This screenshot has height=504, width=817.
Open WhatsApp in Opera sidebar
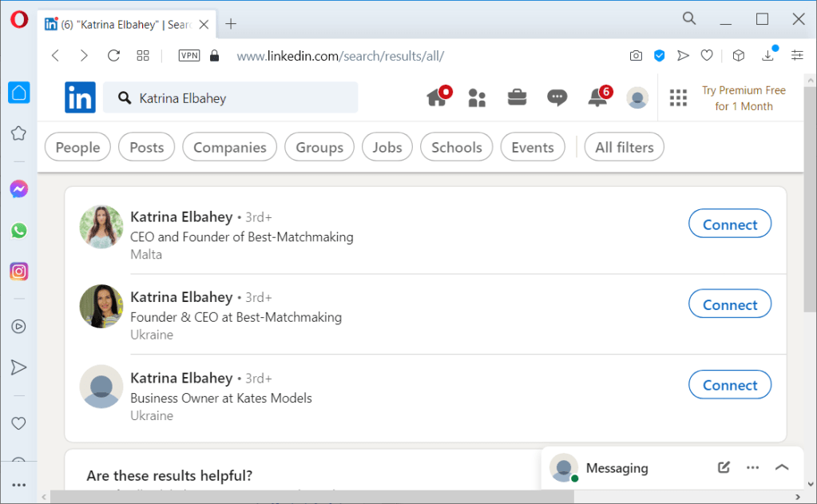coord(19,231)
